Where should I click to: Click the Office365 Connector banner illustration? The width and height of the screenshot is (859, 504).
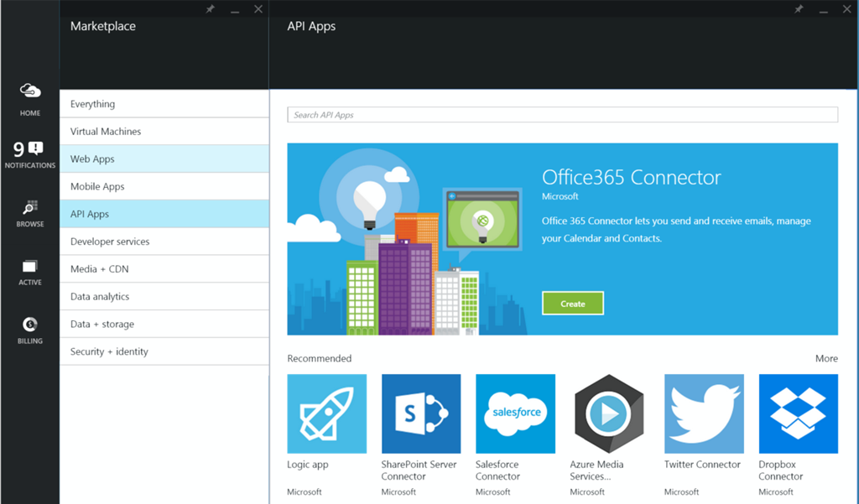(x=407, y=239)
